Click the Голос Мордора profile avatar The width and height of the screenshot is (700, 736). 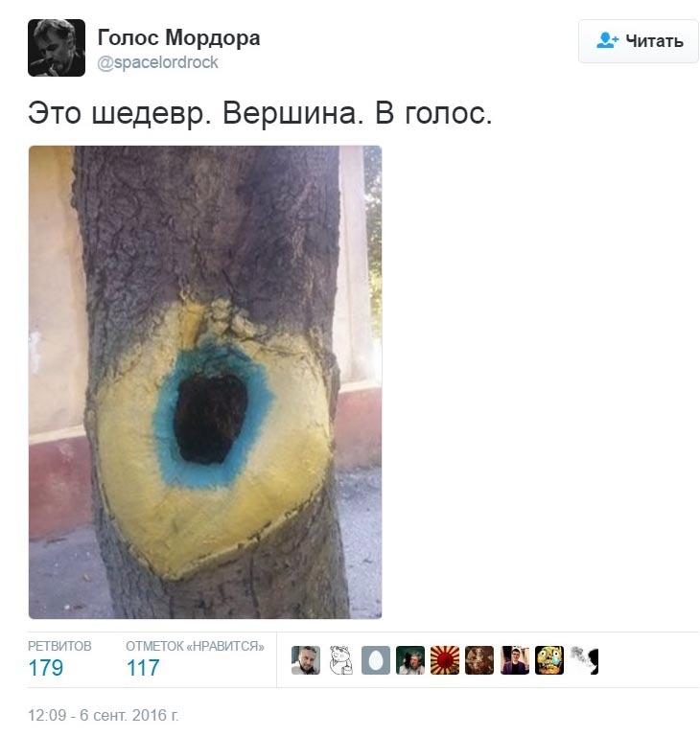click(57, 48)
